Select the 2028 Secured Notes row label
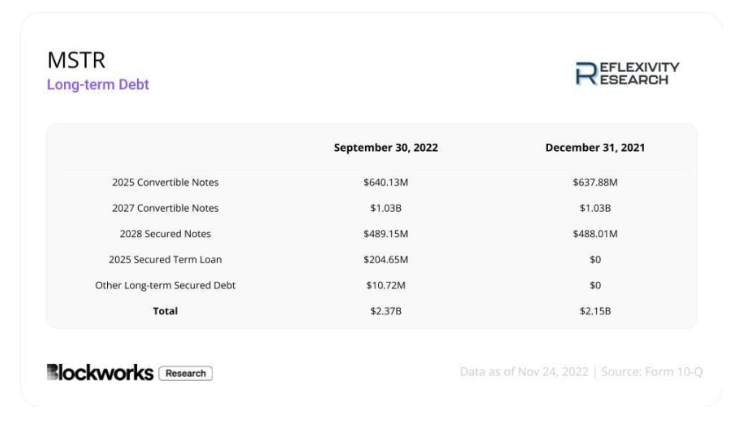This screenshot has width=748, height=424. (x=165, y=234)
